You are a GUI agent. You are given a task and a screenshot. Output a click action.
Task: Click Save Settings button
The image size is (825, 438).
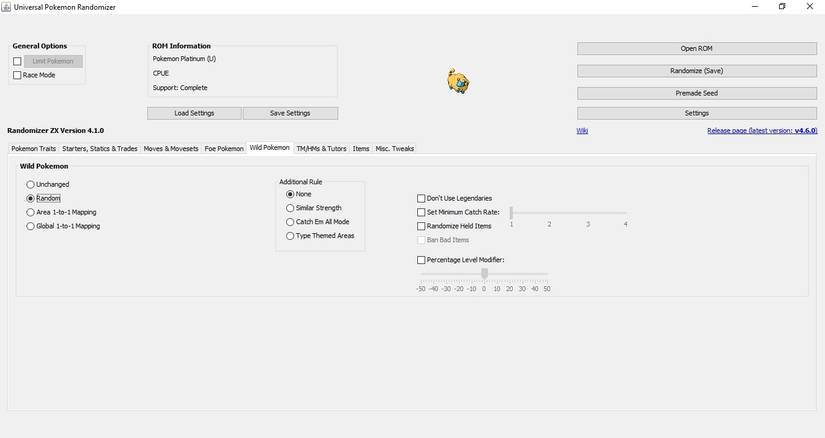point(290,113)
